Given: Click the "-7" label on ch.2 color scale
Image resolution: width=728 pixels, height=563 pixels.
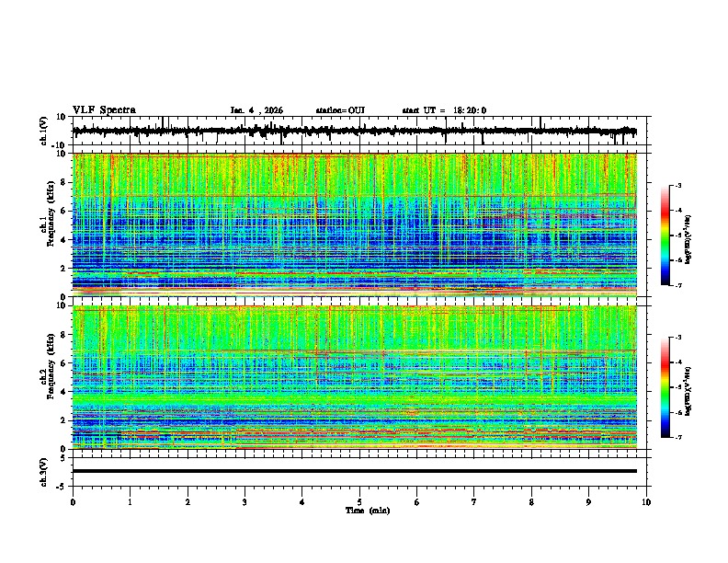Looking at the screenshot, I should coord(678,437).
